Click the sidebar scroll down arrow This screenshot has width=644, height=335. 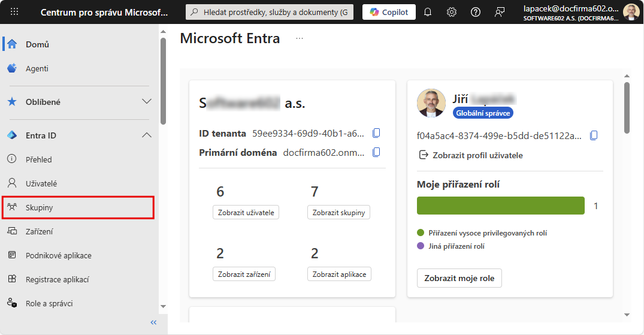(163, 307)
